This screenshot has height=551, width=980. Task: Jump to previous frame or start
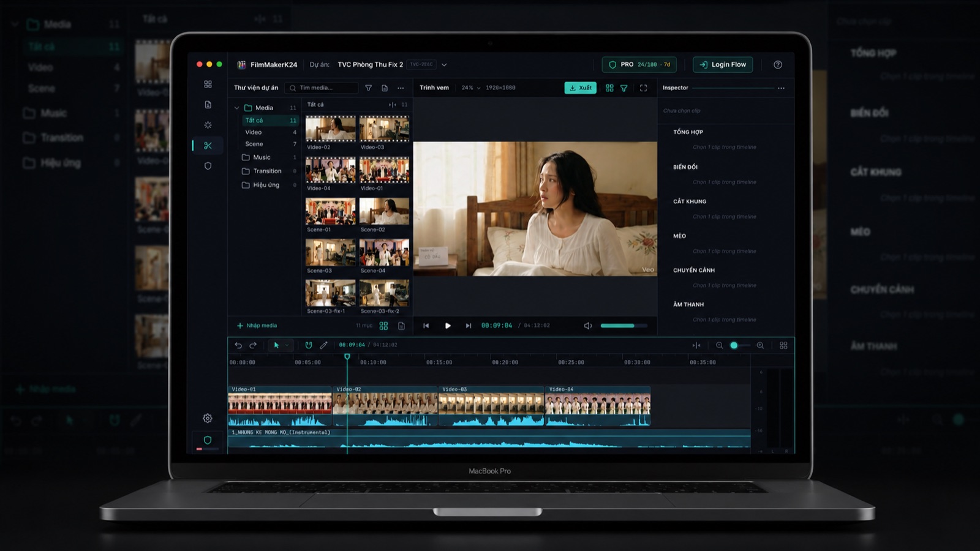tap(426, 326)
